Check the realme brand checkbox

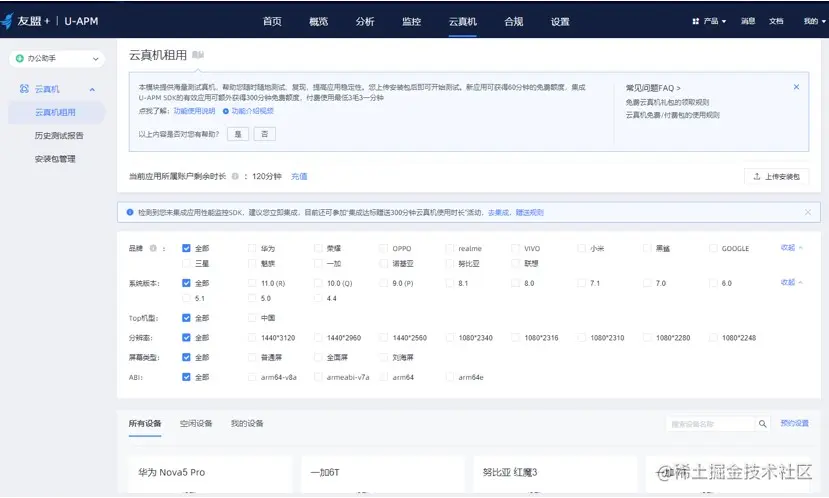(x=449, y=248)
